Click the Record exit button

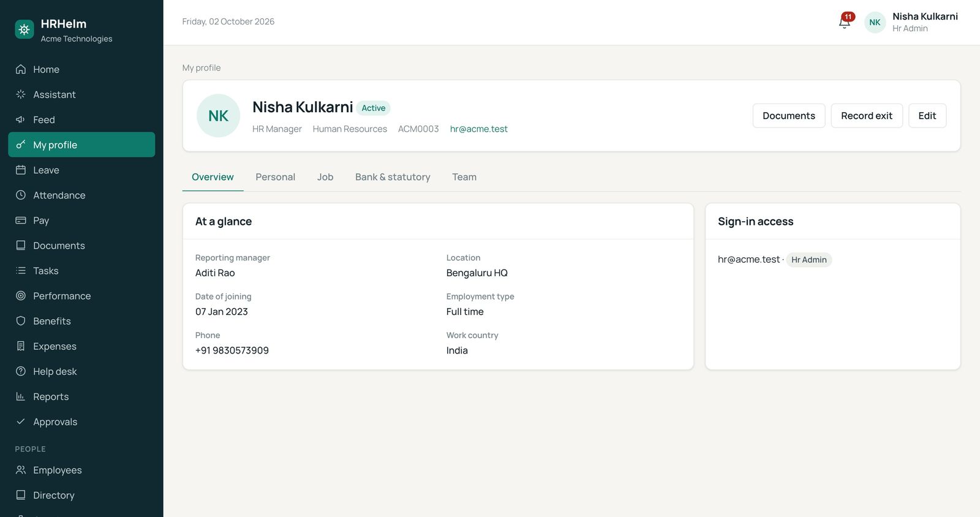[x=867, y=116]
